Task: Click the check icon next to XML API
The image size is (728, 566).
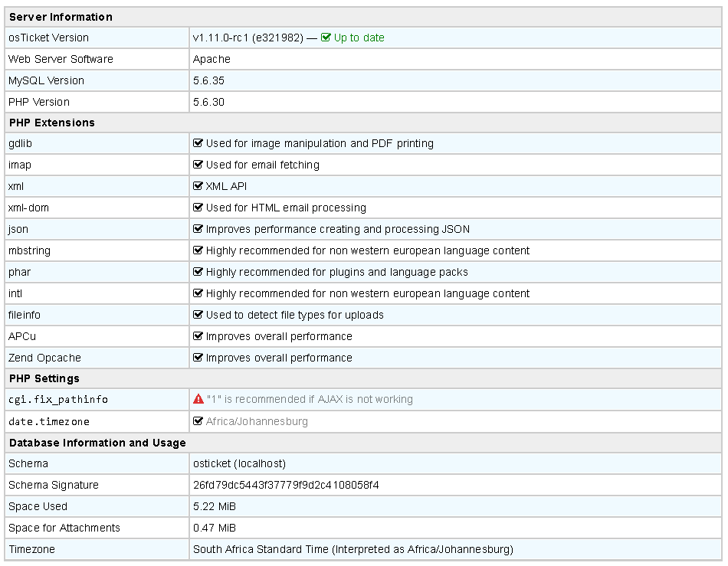Action: pos(198,186)
